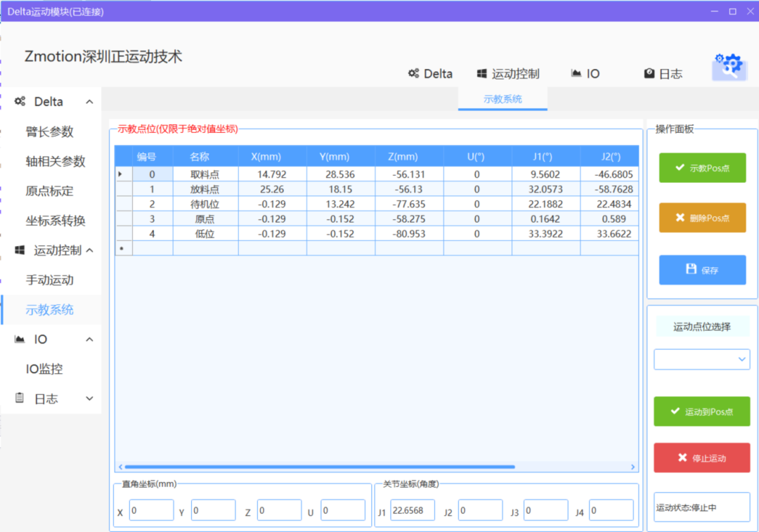759x532 pixels.
Task: Click the clipboard icon beside 日志 in the sidebar
Action: coord(20,398)
